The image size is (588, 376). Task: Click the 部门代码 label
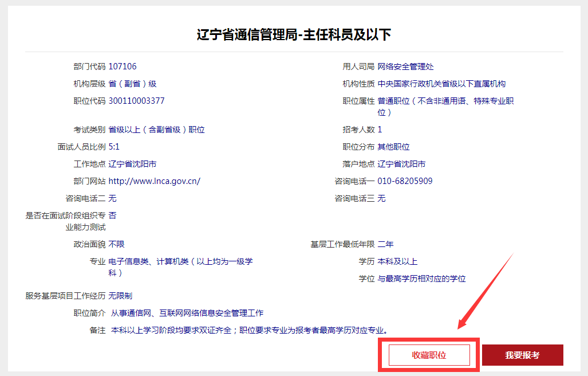pyautogui.click(x=89, y=66)
